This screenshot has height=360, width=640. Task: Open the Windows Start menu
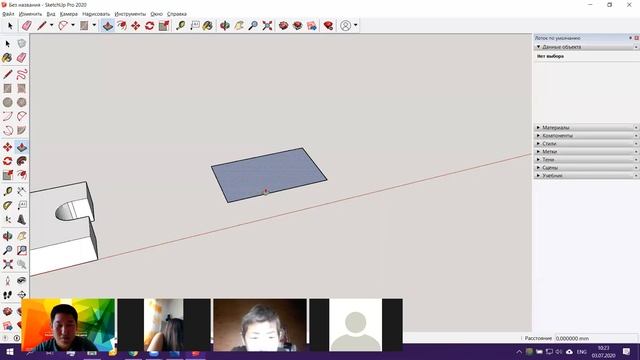(9, 352)
